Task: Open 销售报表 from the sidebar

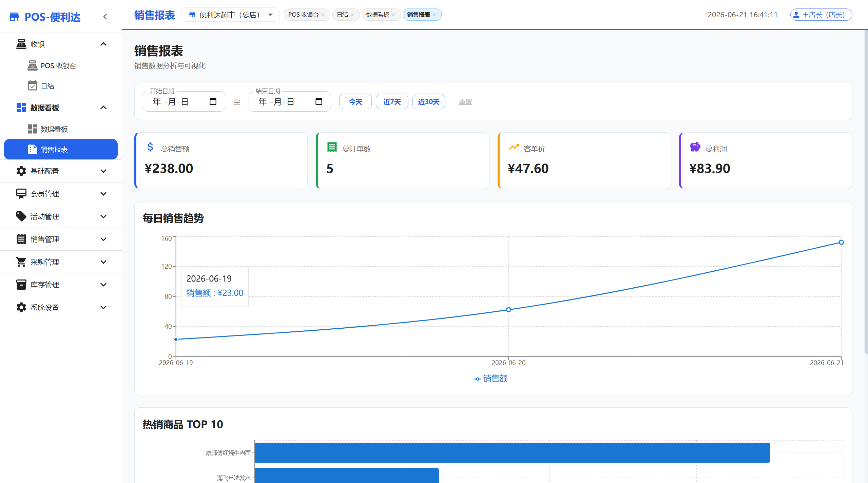Action: pyautogui.click(x=61, y=149)
